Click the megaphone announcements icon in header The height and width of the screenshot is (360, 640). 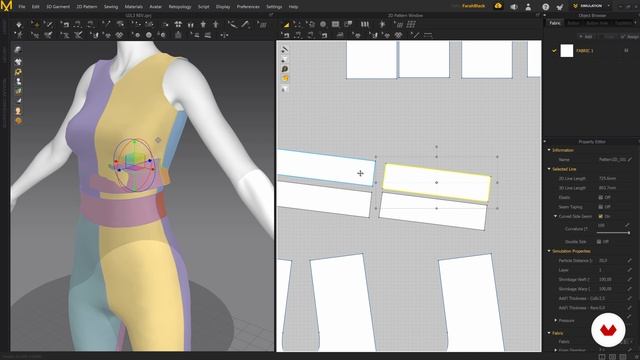point(514,7)
